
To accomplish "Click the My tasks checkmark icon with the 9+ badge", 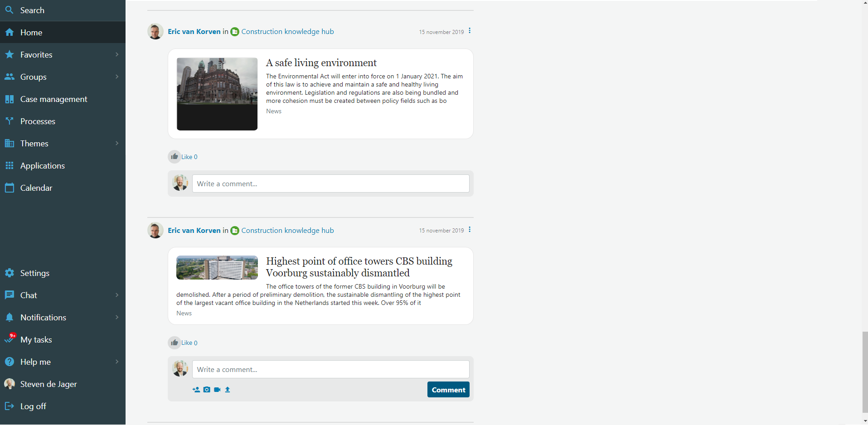I will point(10,339).
